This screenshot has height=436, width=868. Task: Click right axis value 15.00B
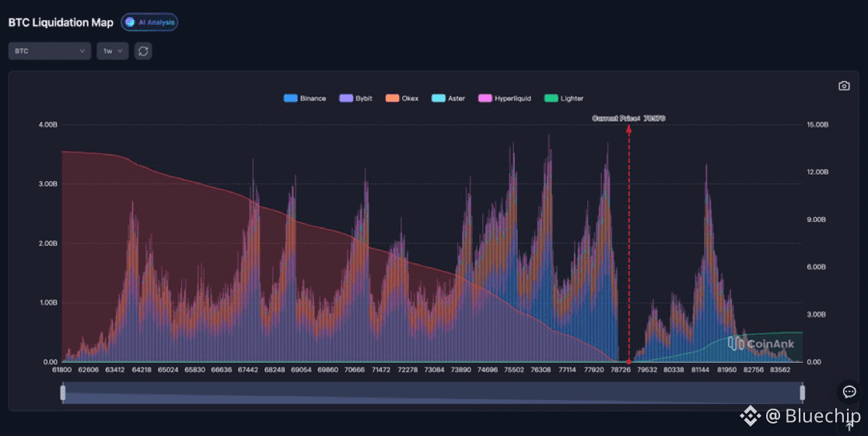(x=817, y=125)
